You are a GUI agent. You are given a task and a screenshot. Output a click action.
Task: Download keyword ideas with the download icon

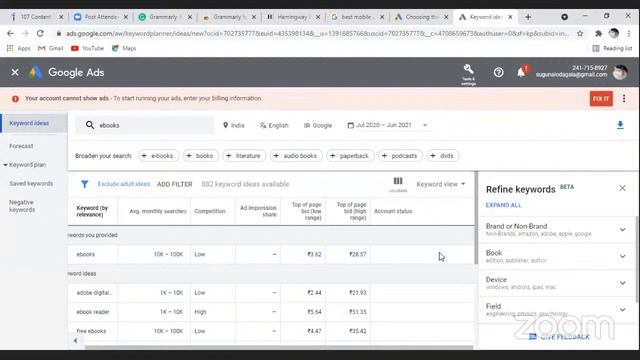coord(620,125)
